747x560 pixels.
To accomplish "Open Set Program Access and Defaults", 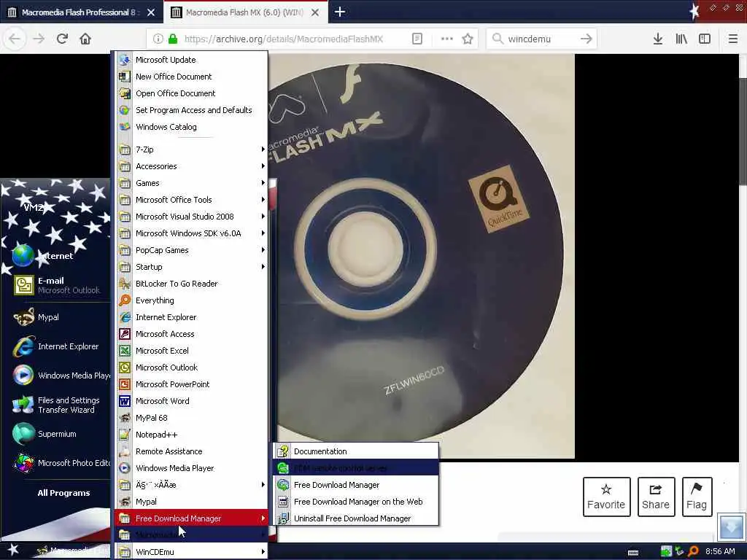I will 190,110.
